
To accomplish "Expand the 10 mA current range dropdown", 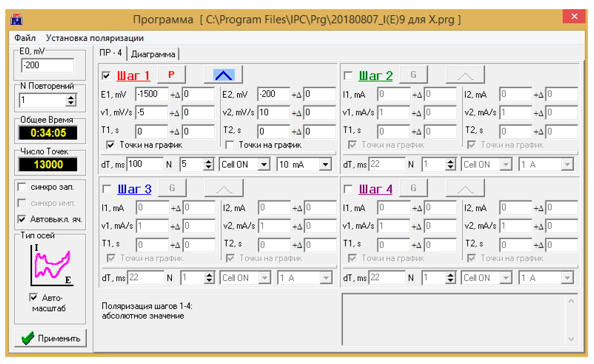I will (325, 165).
